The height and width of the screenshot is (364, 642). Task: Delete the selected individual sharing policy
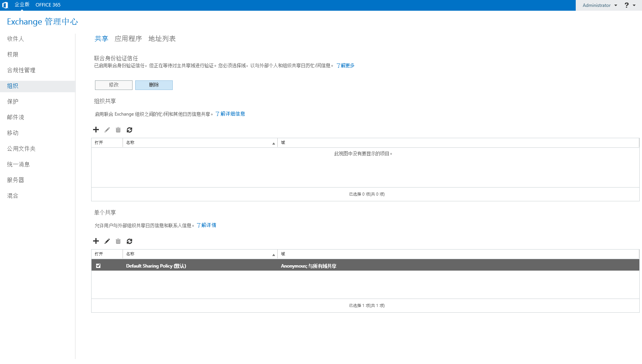pyautogui.click(x=118, y=241)
